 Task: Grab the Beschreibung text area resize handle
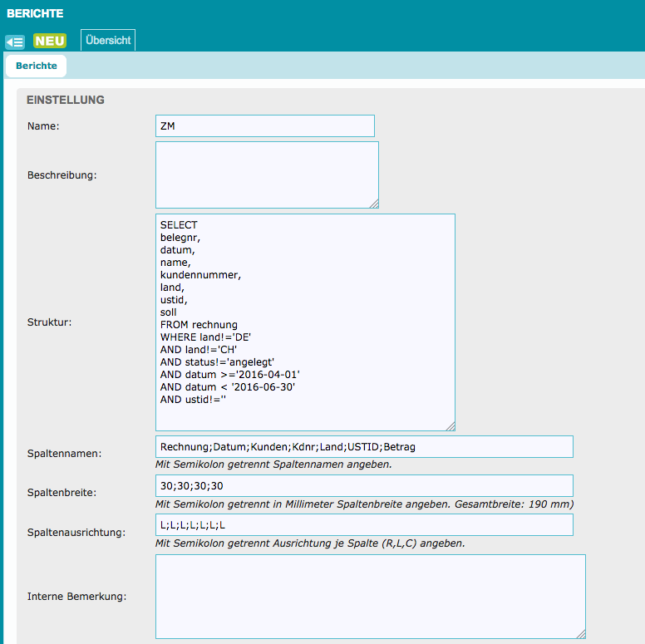point(374,204)
